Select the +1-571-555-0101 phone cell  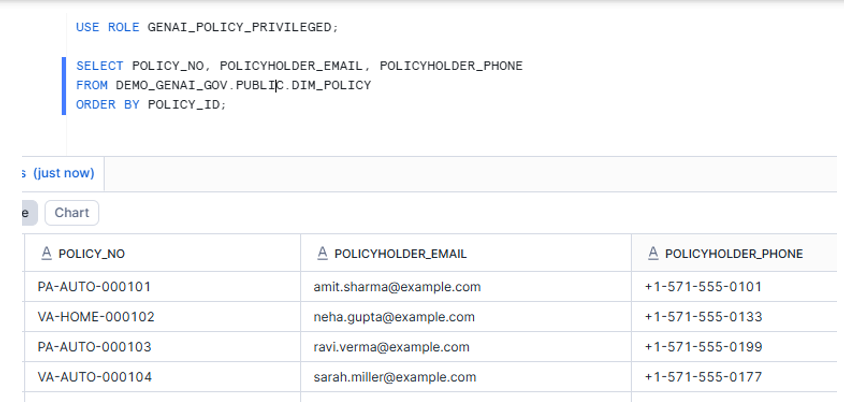tap(703, 287)
